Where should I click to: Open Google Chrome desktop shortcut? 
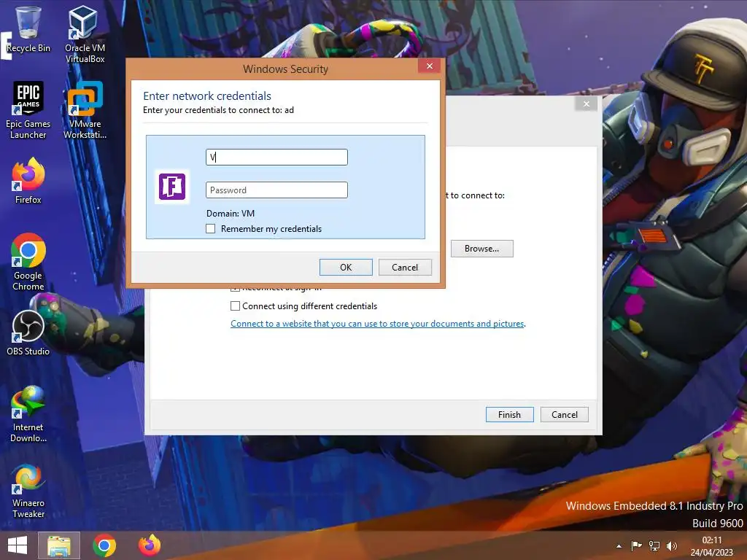point(28,262)
